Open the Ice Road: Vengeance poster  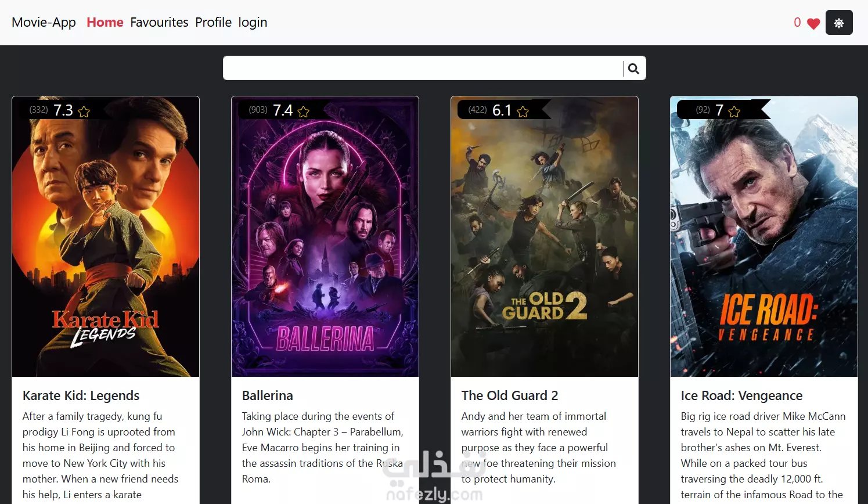pyautogui.click(x=764, y=237)
